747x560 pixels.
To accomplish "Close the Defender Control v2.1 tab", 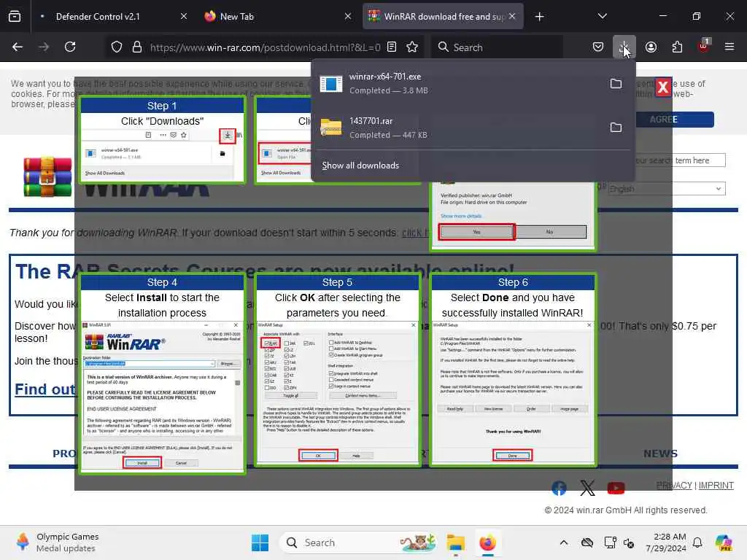I will [184, 17].
